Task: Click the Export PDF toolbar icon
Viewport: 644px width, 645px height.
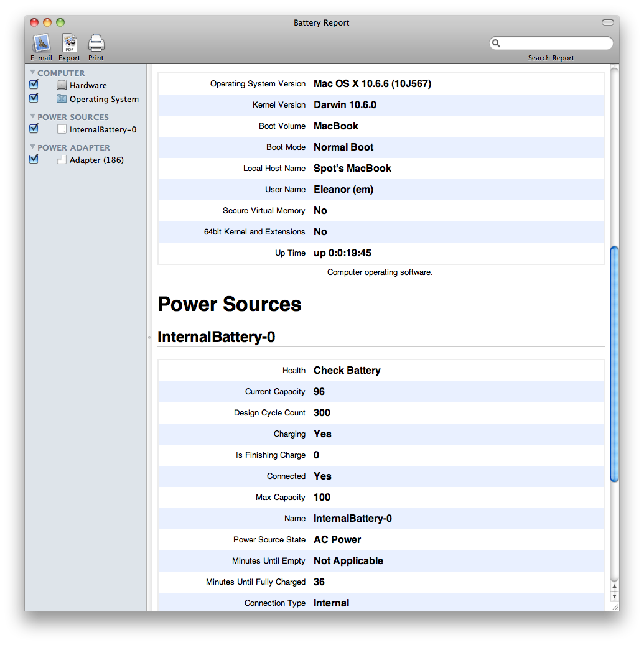Action: click(x=70, y=43)
